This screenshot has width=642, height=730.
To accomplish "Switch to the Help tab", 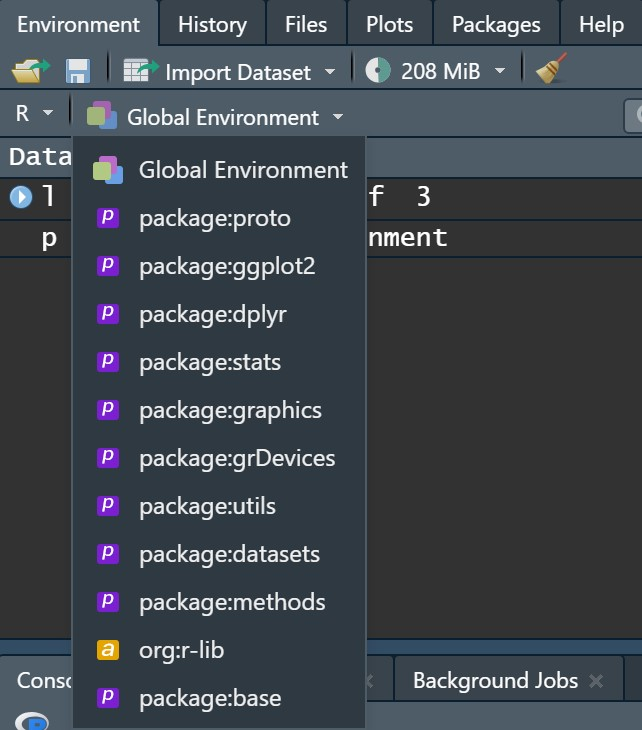I will coord(601,24).
